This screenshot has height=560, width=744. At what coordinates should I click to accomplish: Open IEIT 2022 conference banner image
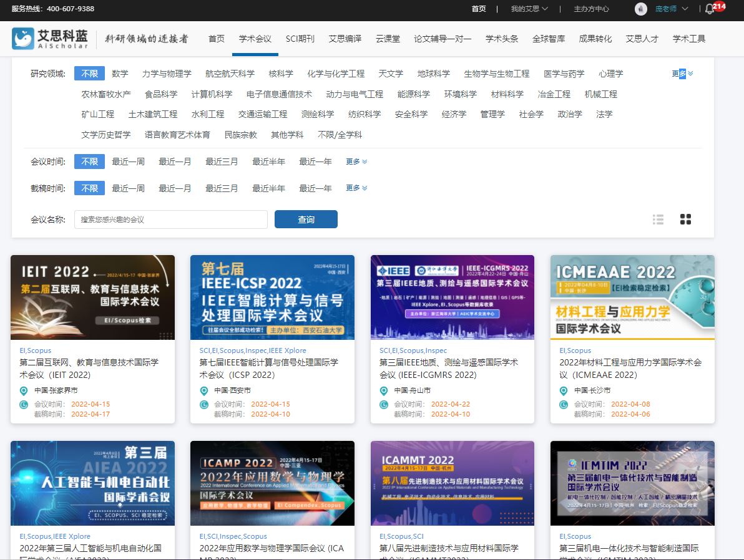(92, 297)
